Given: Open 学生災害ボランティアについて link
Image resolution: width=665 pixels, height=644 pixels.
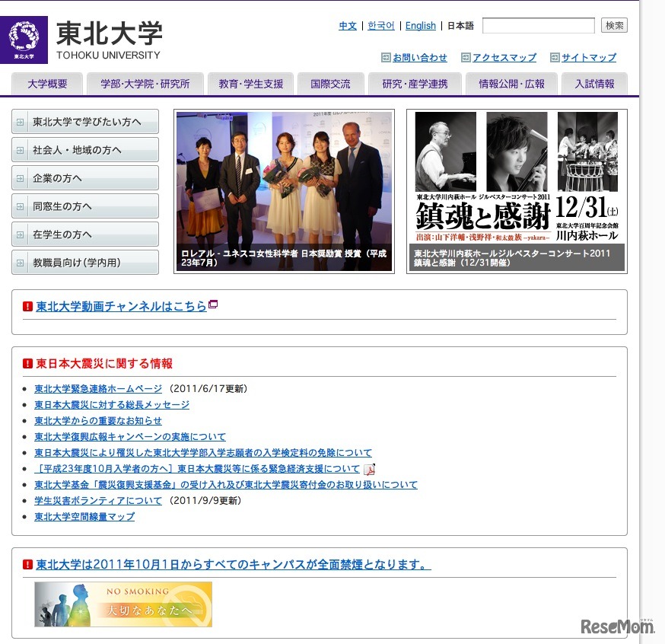Looking at the screenshot, I should tap(98, 501).
